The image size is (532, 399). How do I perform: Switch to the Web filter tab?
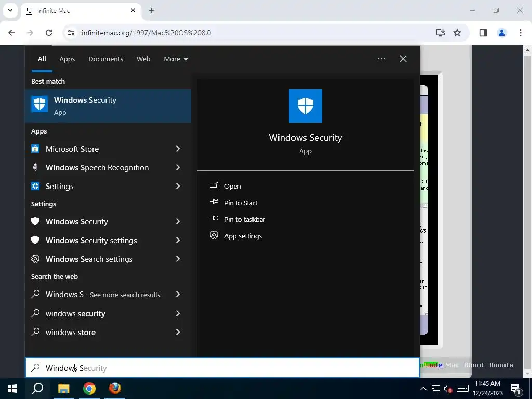tap(143, 59)
